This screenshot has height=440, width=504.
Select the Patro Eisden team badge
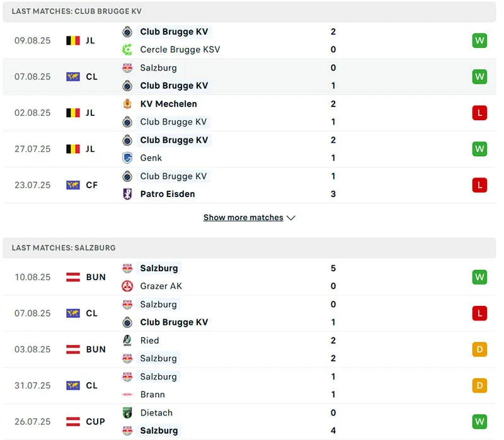tap(129, 195)
